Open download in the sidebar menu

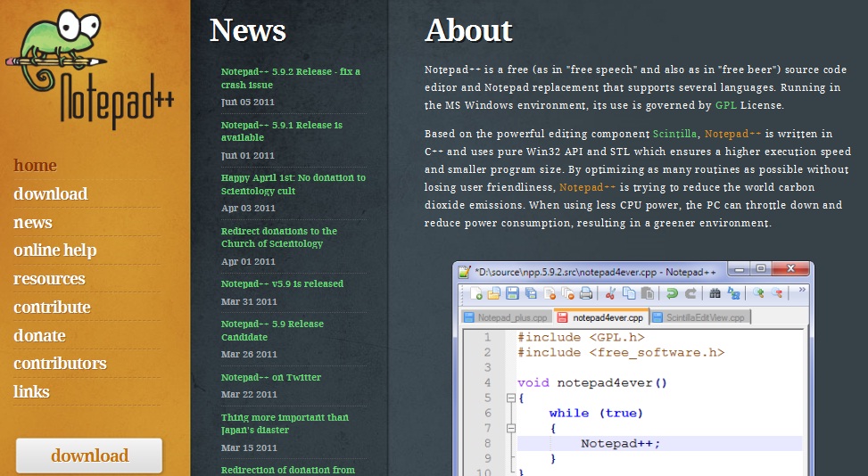tap(51, 194)
